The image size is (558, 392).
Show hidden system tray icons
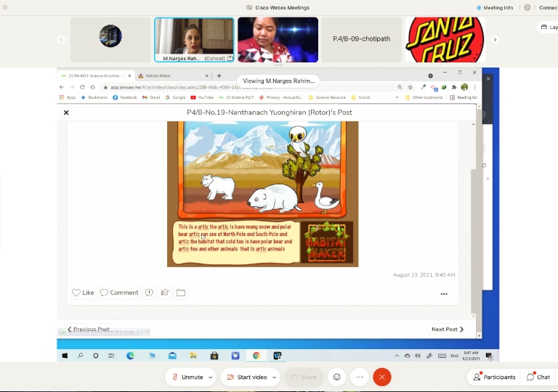pyautogui.click(x=397, y=356)
